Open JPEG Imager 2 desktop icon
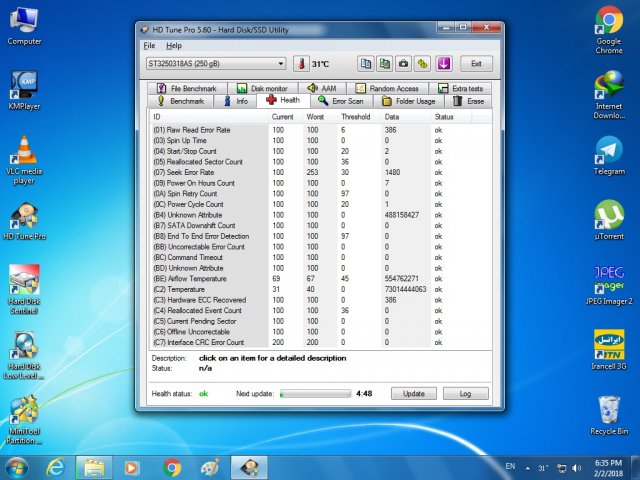 (609, 286)
